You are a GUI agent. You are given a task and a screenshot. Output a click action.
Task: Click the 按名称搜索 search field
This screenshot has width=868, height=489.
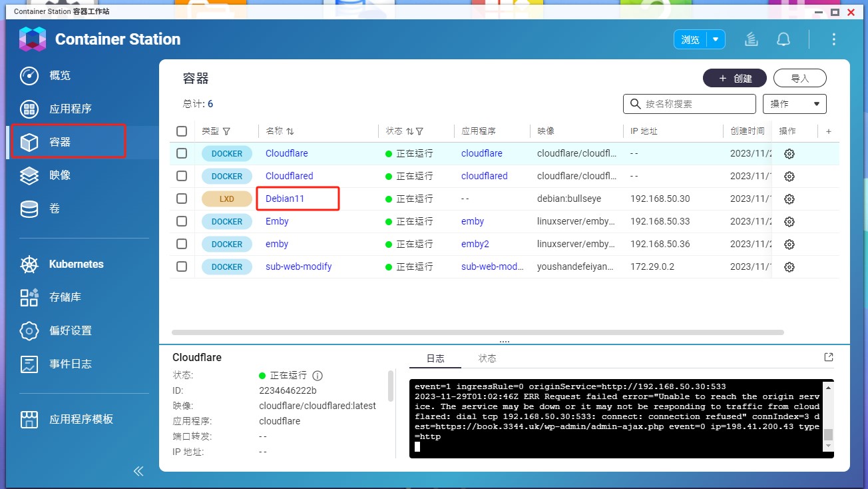pyautogui.click(x=689, y=103)
